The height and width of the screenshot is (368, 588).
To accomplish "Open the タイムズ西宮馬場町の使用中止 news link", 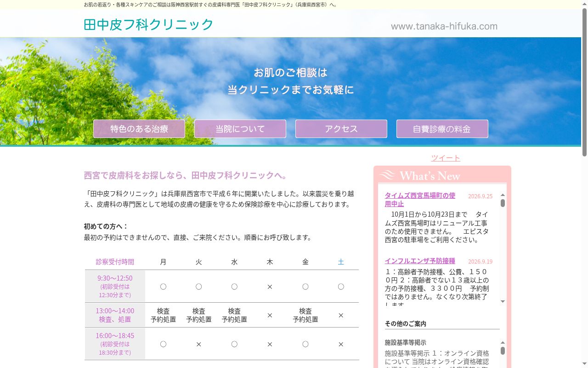I will 420,200.
